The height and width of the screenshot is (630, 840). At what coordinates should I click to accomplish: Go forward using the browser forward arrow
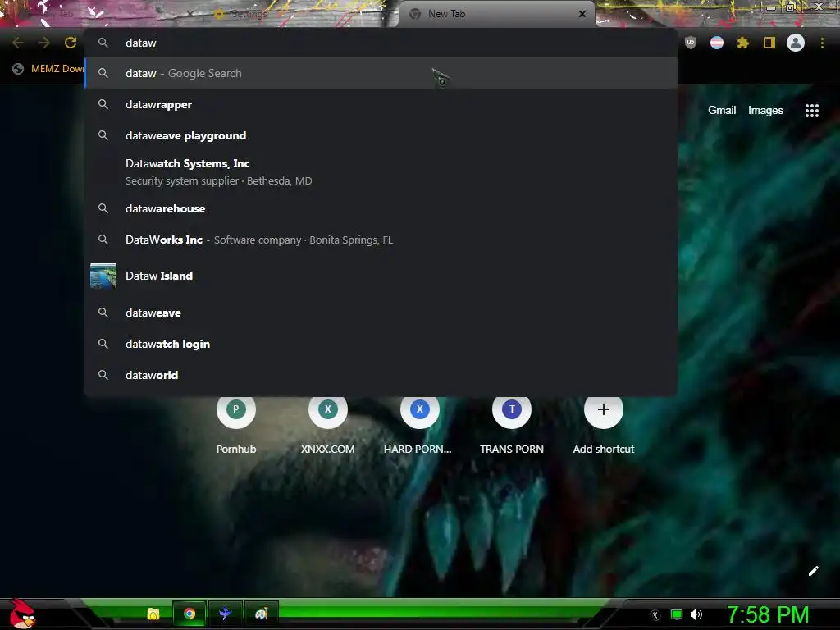pos(44,43)
